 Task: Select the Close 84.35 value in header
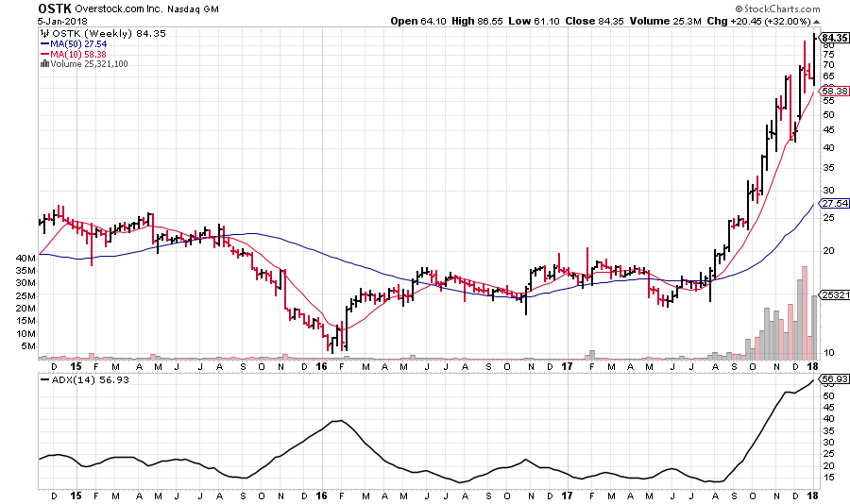594,21
